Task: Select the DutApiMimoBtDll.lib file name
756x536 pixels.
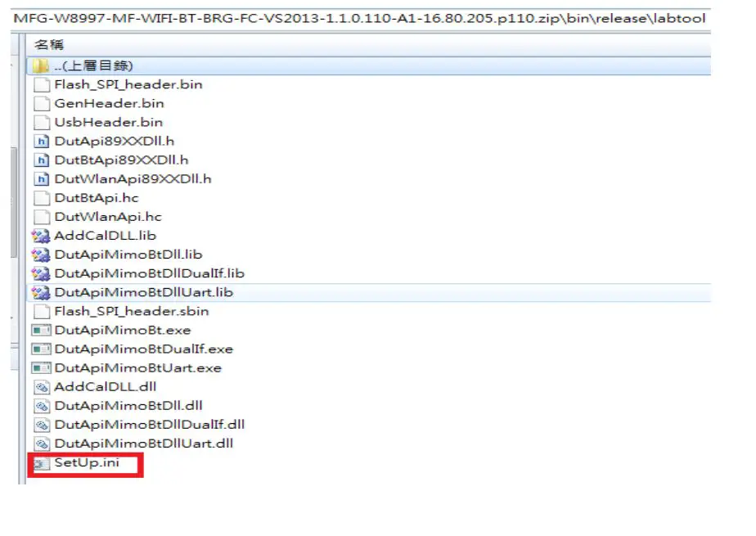Action: tap(128, 254)
